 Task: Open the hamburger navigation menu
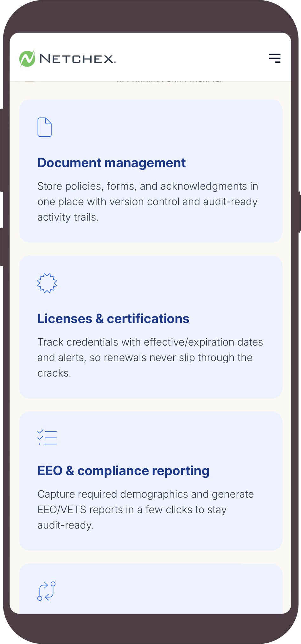coord(274,58)
